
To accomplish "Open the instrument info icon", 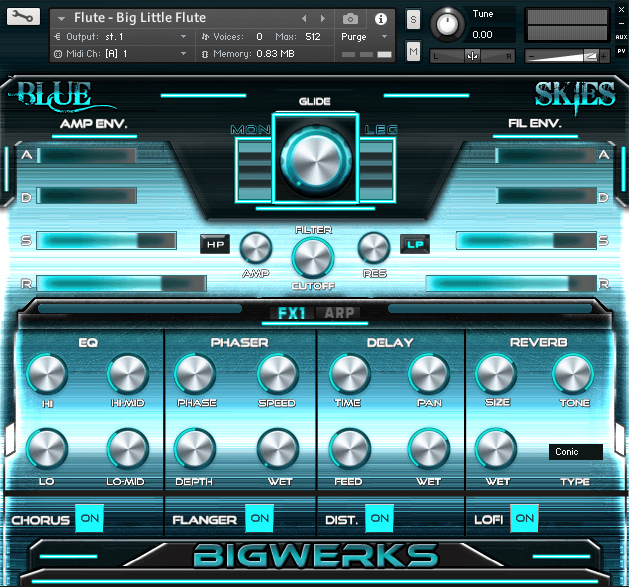I will coord(381,19).
